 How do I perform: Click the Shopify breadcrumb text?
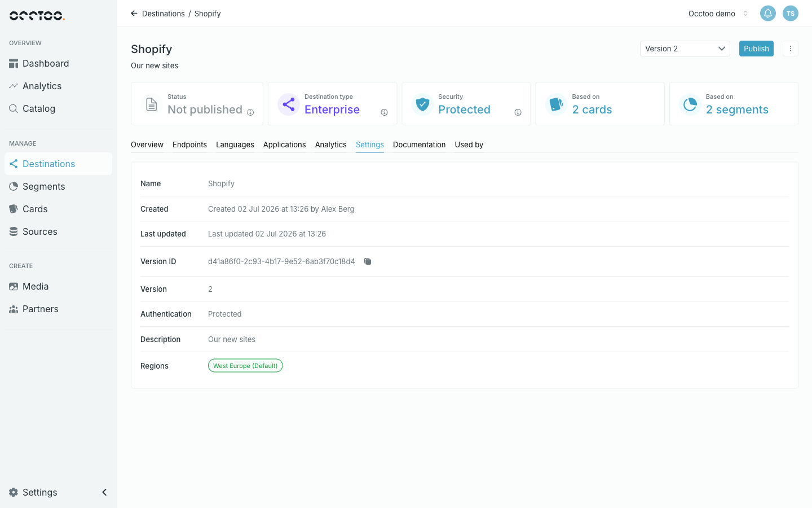click(x=208, y=14)
